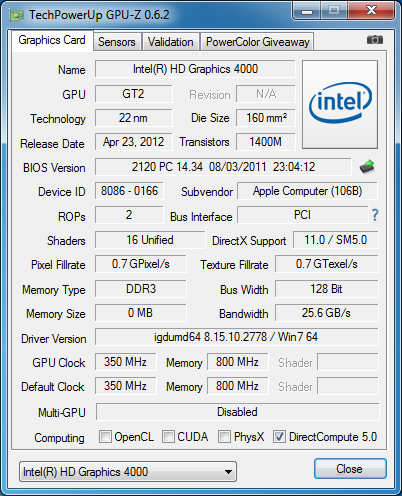The height and width of the screenshot is (496, 402).
Task: Switch to the Graphics Card tab
Action: (52, 40)
